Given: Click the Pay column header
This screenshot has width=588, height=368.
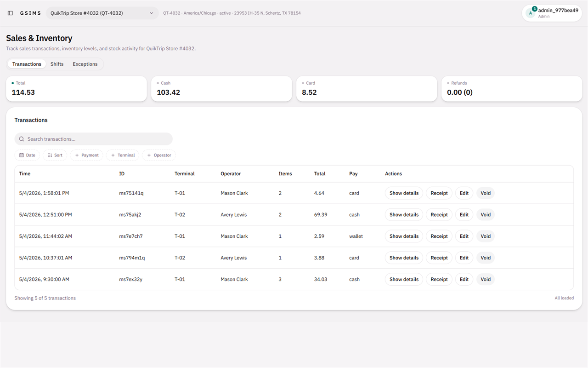Looking at the screenshot, I should [x=353, y=174].
